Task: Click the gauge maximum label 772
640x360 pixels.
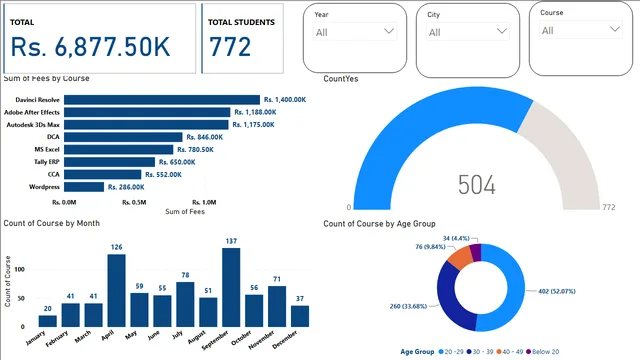Action: (609, 207)
